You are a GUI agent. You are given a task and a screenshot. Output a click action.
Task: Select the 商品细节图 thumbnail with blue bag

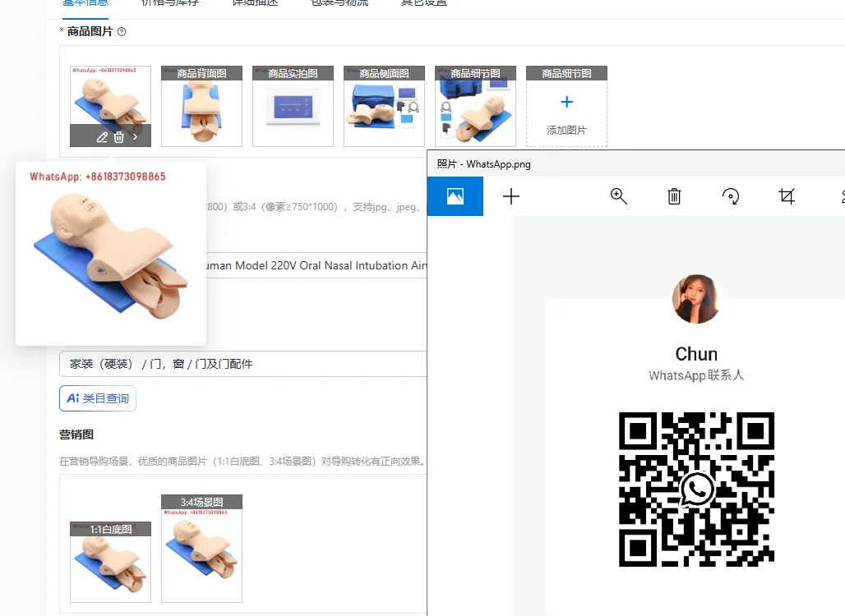coord(475,106)
